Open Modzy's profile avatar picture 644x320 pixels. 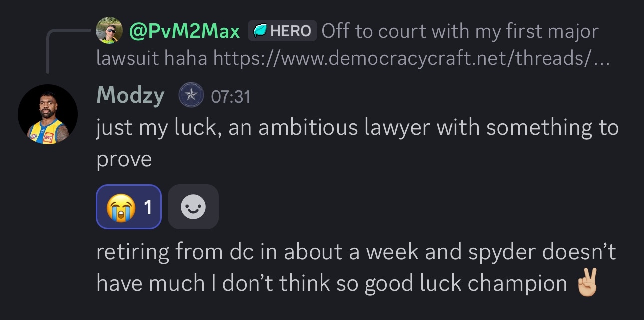click(48, 114)
